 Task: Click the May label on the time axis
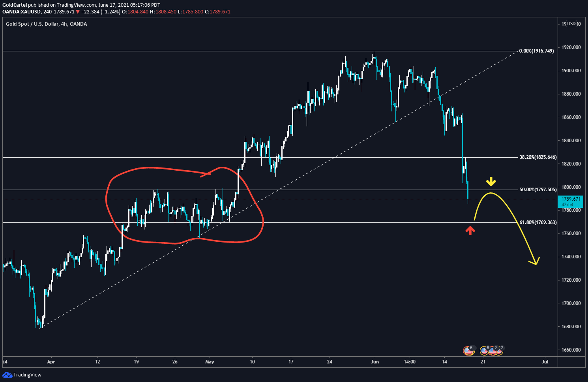tap(210, 362)
